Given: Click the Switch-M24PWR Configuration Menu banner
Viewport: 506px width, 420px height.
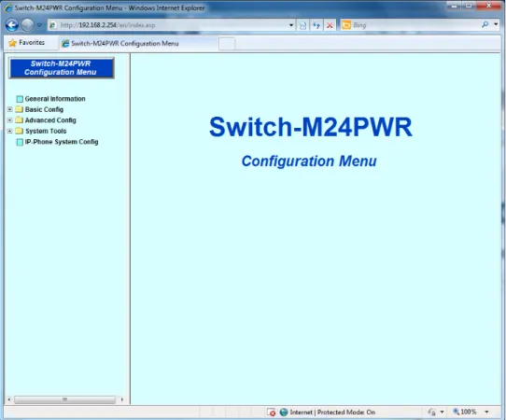Looking at the screenshot, I should click(61, 68).
